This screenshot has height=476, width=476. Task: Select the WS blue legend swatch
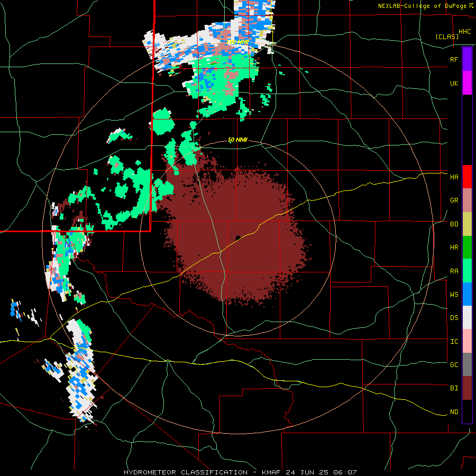[x=467, y=294]
